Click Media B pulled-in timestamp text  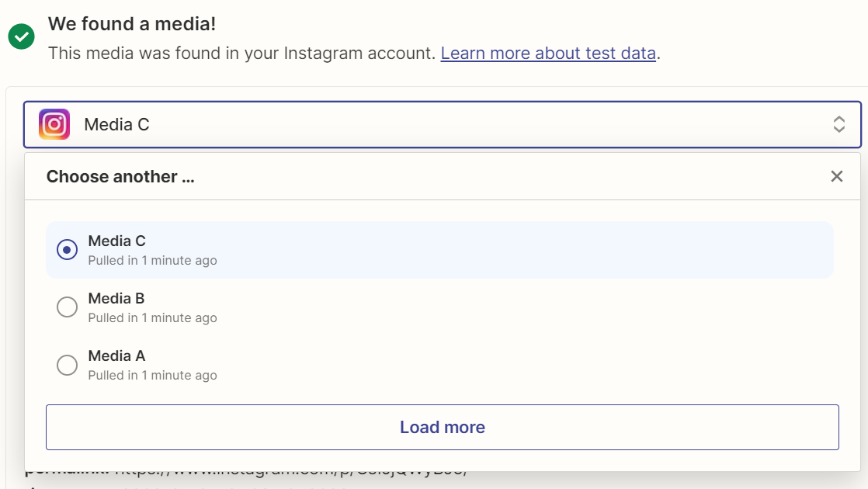point(152,317)
